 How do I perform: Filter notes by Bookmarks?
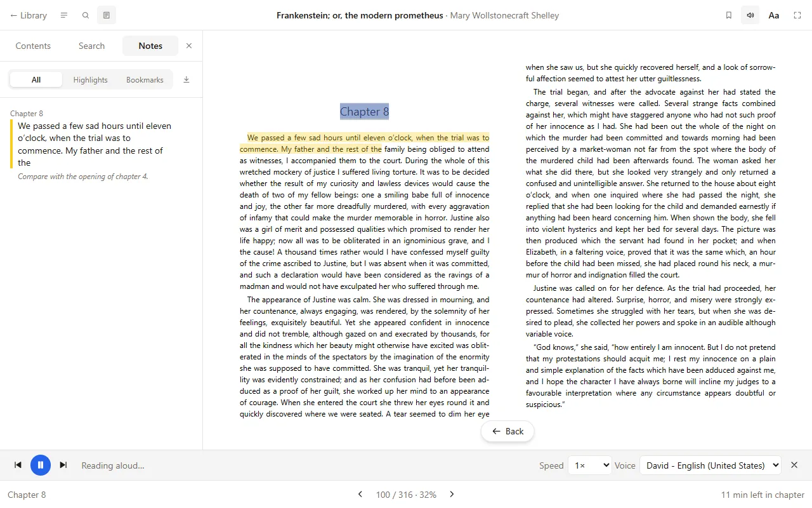click(145, 79)
